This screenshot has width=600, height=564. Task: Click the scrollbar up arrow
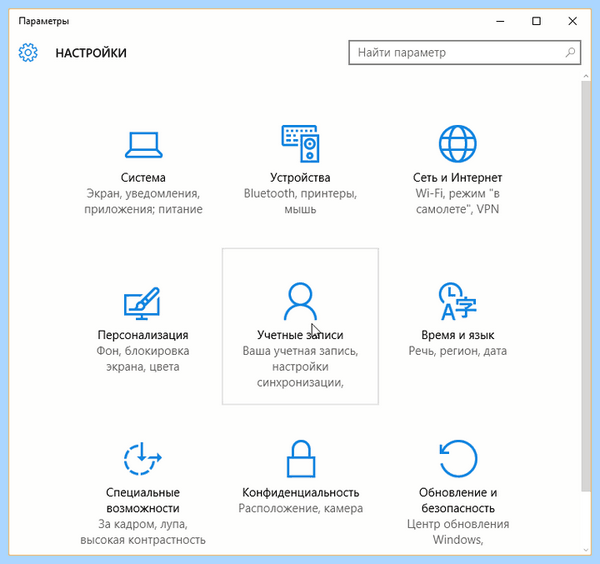(586, 76)
